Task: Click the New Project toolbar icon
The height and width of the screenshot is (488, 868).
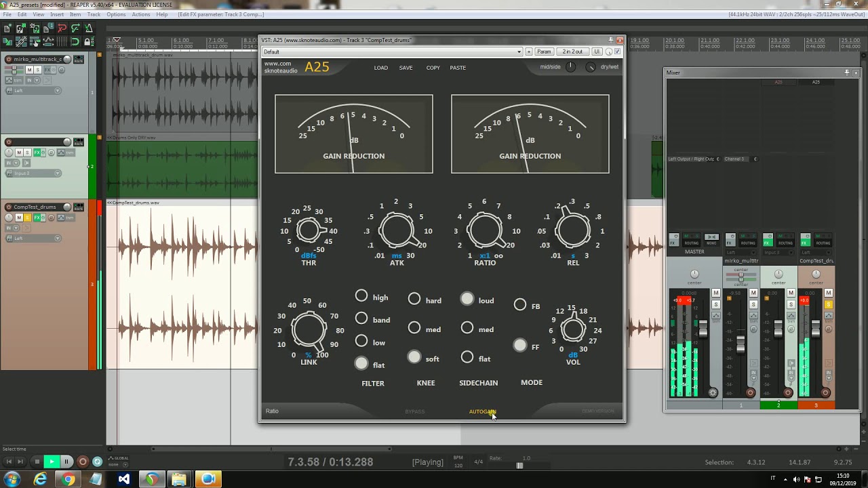Action: click(x=7, y=28)
